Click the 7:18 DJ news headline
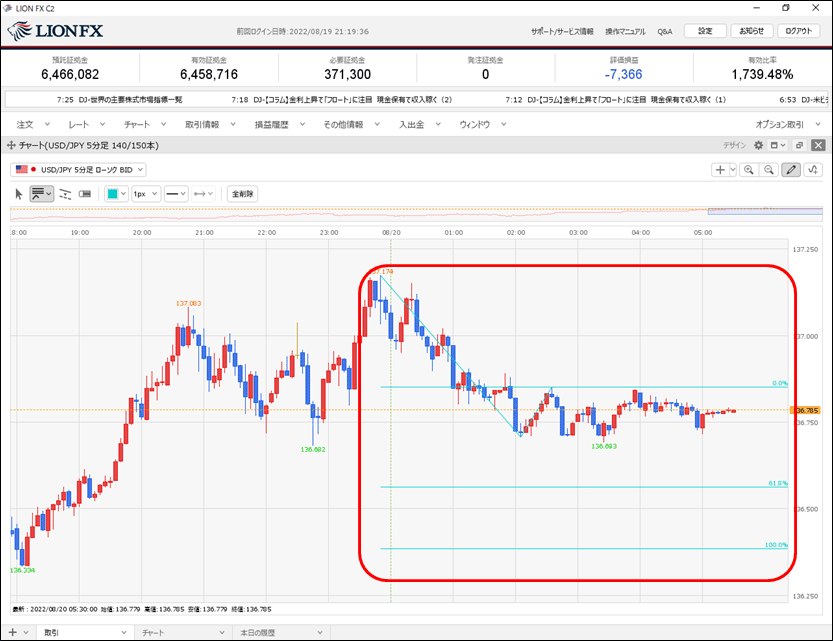 point(342,99)
